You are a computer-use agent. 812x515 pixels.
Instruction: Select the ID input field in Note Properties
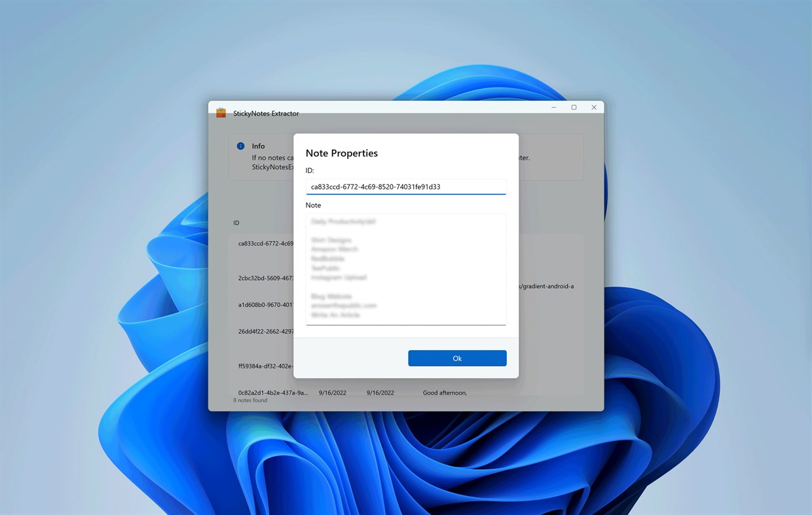(x=406, y=186)
